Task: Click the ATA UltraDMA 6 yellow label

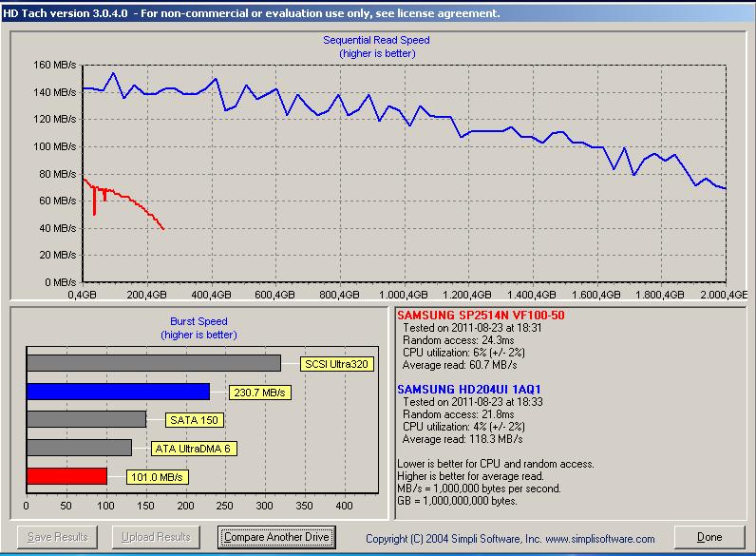Action: coord(195,448)
